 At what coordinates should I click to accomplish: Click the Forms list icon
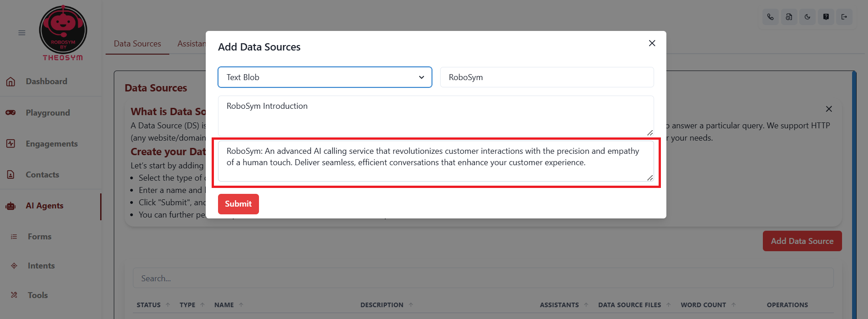[x=14, y=237]
